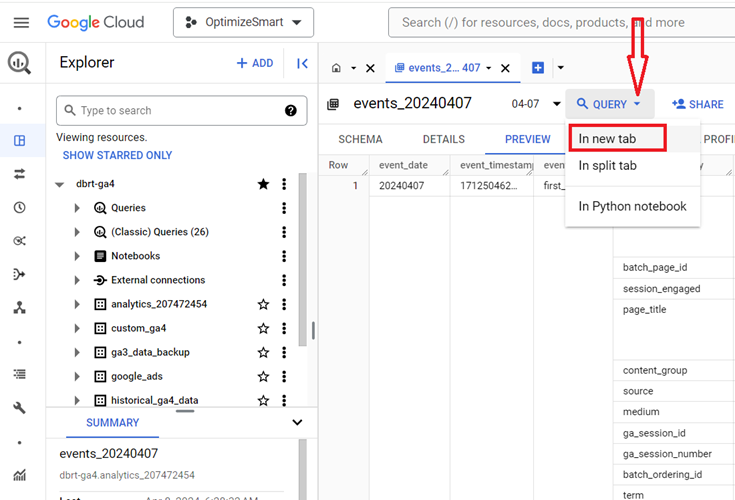This screenshot has height=500, width=735.
Task: Expand the (Classic) Queries (26) node
Action: [x=77, y=232]
